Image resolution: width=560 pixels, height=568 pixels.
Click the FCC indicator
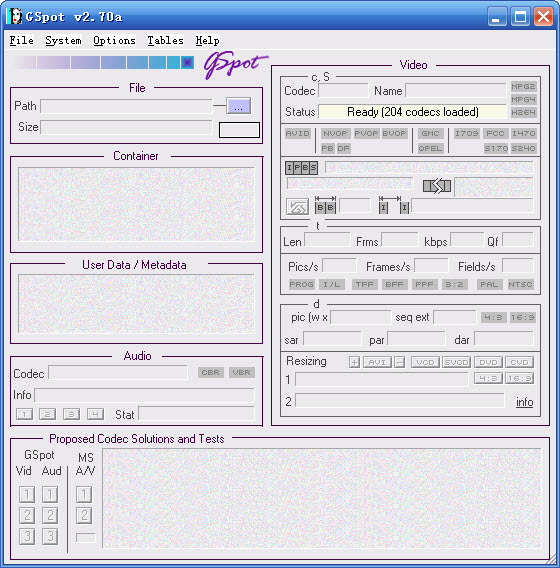point(495,133)
